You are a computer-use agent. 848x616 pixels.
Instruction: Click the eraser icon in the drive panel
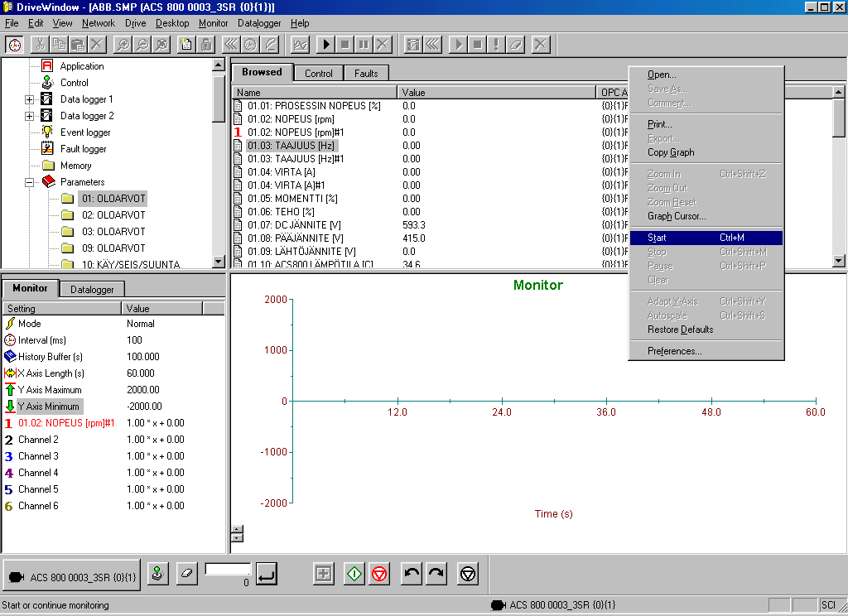187,573
